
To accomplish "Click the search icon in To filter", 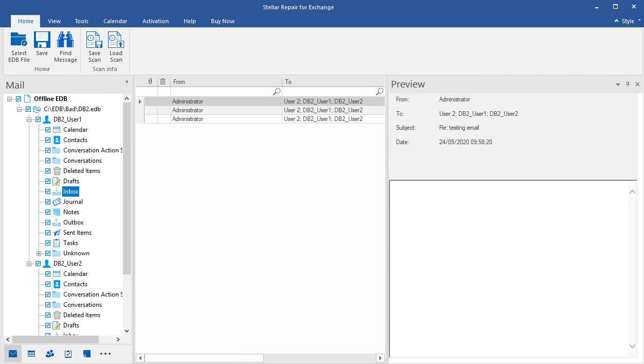I will (x=380, y=92).
